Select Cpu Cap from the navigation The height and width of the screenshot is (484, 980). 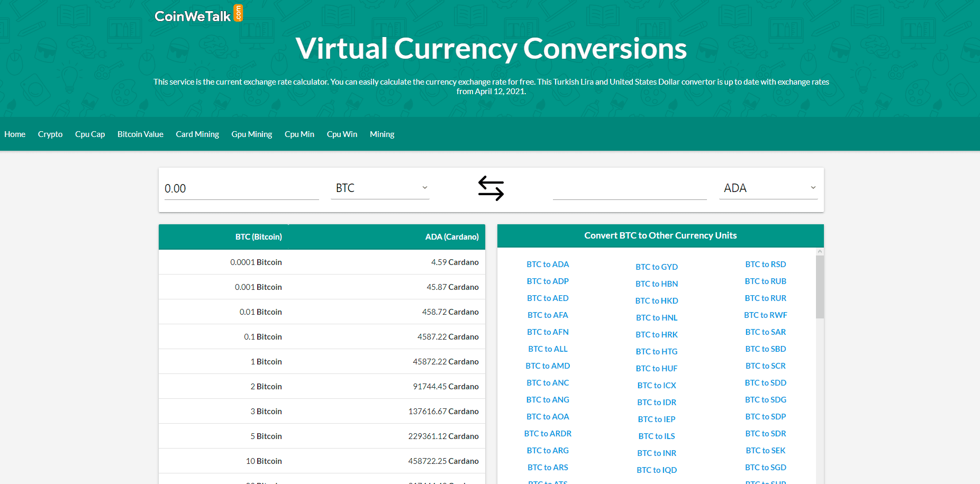[89, 134]
